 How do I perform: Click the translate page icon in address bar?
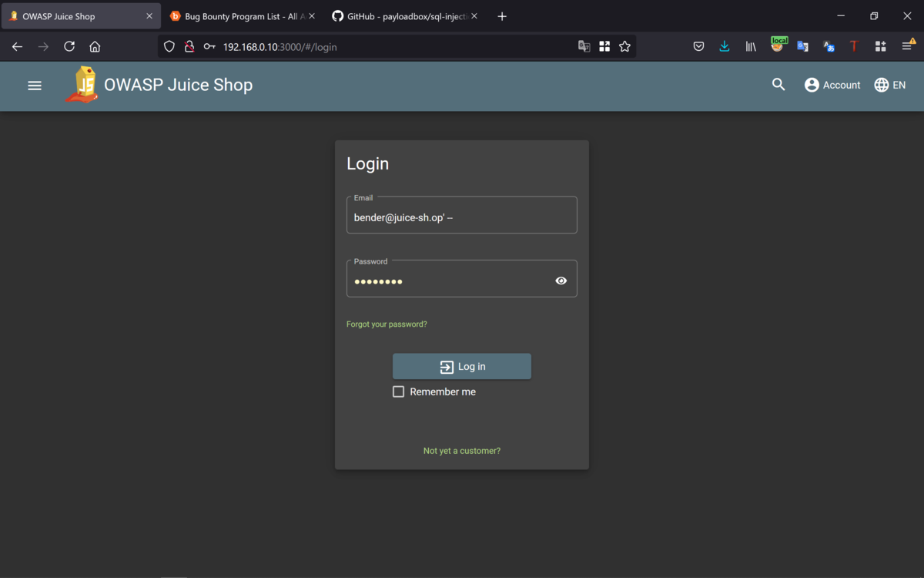click(x=584, y=46)
